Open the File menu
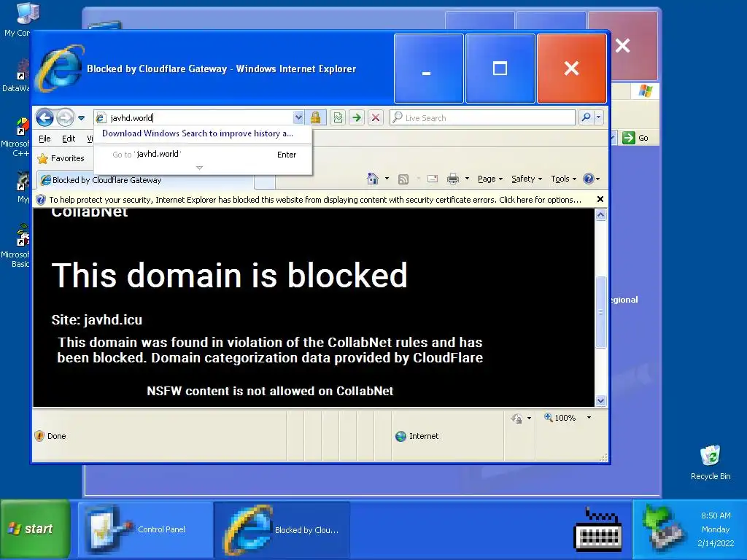Image resolution: width=747 pixels, height=560 pixels. (x=44, y=139)
